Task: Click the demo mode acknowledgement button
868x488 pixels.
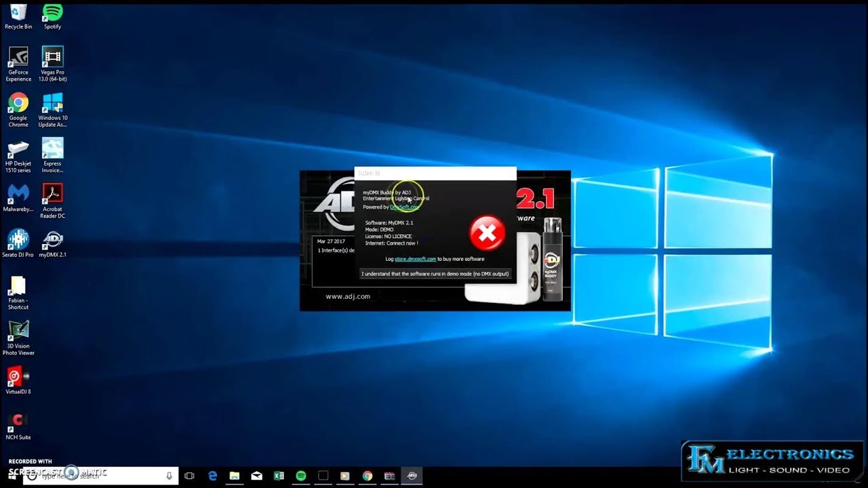Action: 435,274
